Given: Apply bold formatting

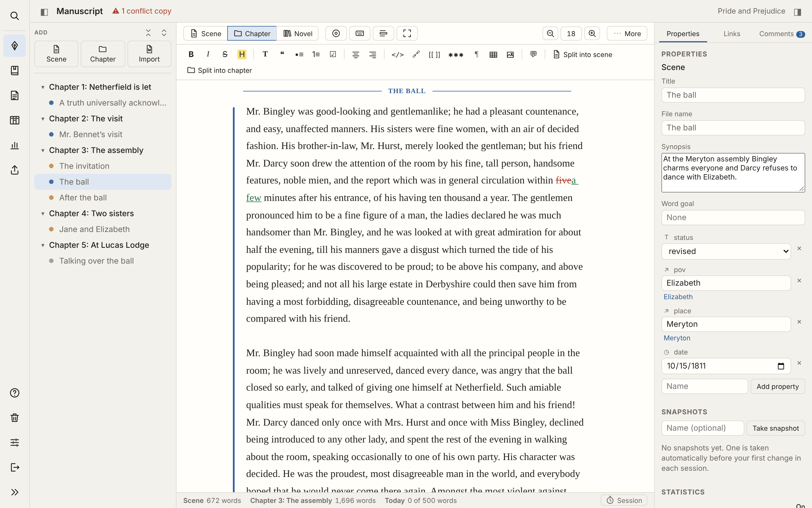Looking at the screenshot, I should pos(191,54).
